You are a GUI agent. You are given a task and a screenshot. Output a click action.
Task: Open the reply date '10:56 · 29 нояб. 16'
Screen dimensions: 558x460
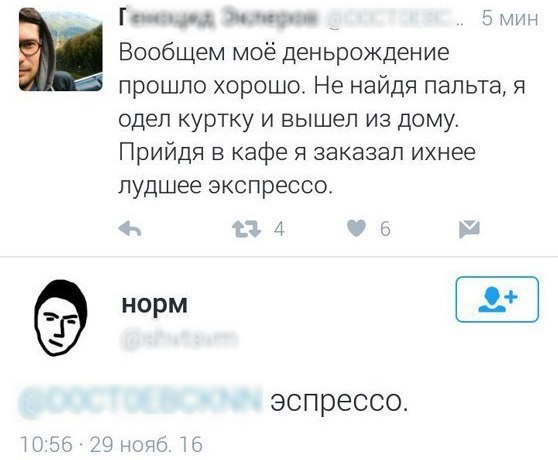111,444
